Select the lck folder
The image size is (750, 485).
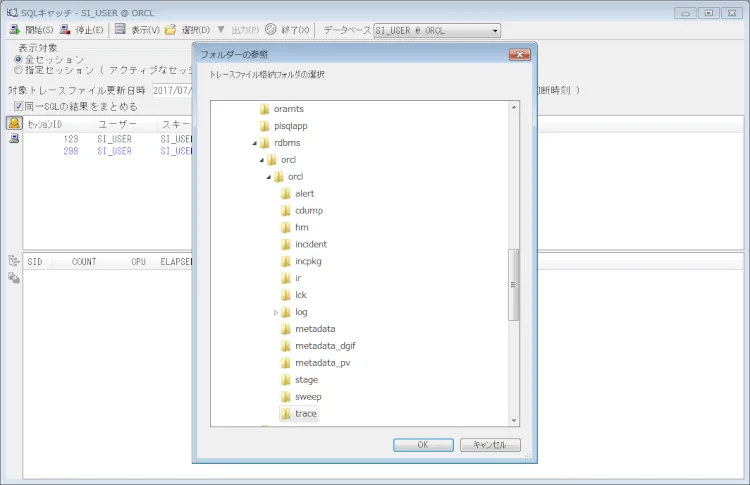click(300, 295)
